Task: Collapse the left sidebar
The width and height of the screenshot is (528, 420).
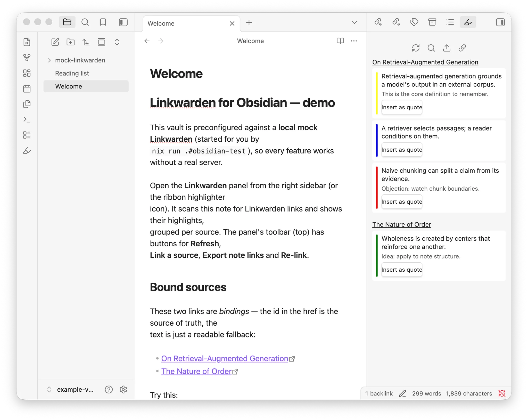Action: point(123,22)
